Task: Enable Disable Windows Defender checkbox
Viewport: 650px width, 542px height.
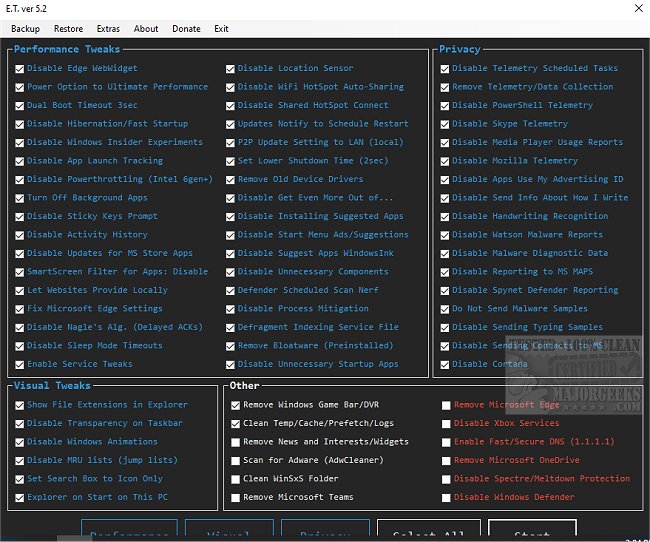Action: [446, 497]
